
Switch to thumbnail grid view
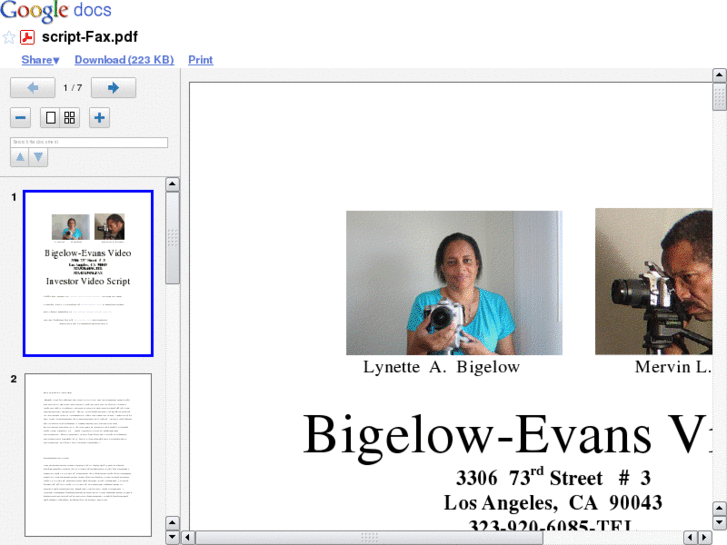(70, 118)
